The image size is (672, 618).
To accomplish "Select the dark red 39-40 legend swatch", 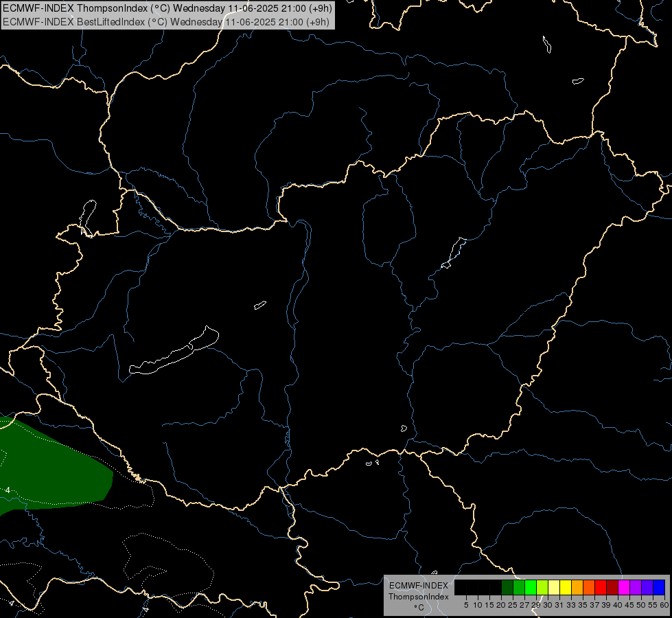I will pos(612,588).
